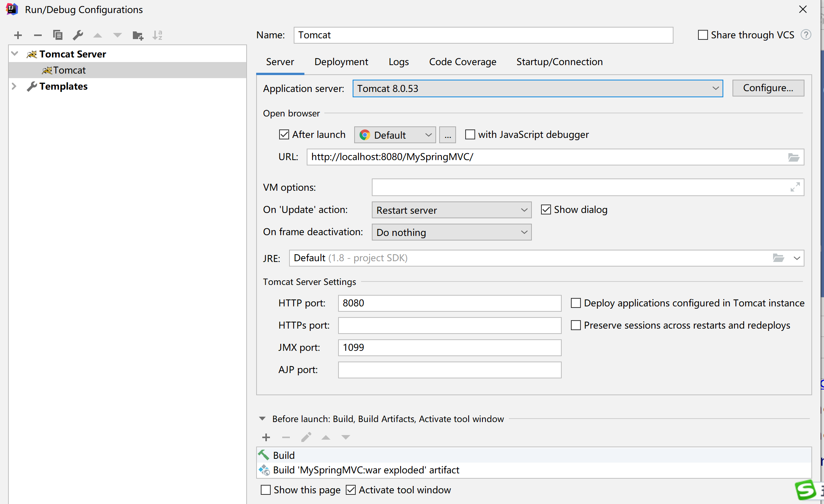Remove the selected configuration
Screen dimensions: 824x504
tap(38, 35)
